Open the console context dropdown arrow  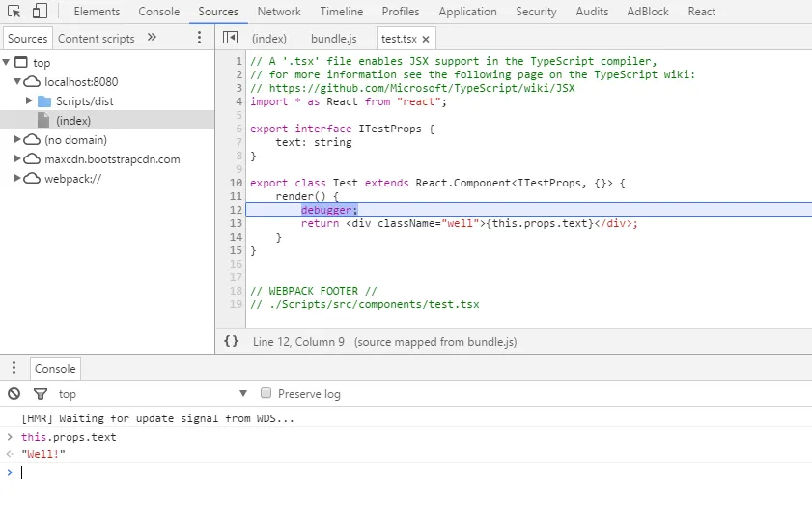tap(243, 394)
